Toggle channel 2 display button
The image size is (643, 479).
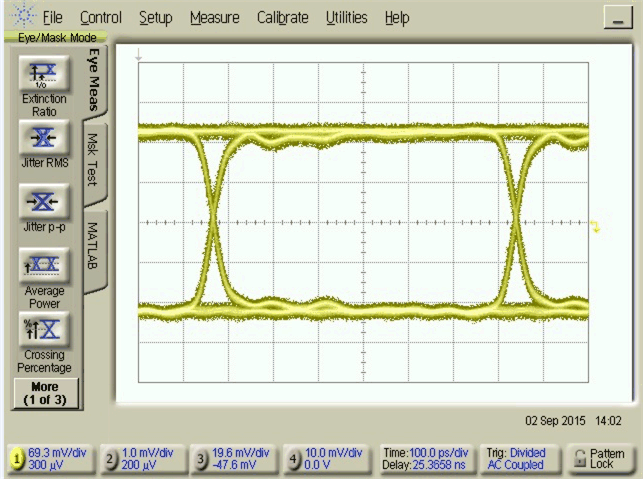110,459
